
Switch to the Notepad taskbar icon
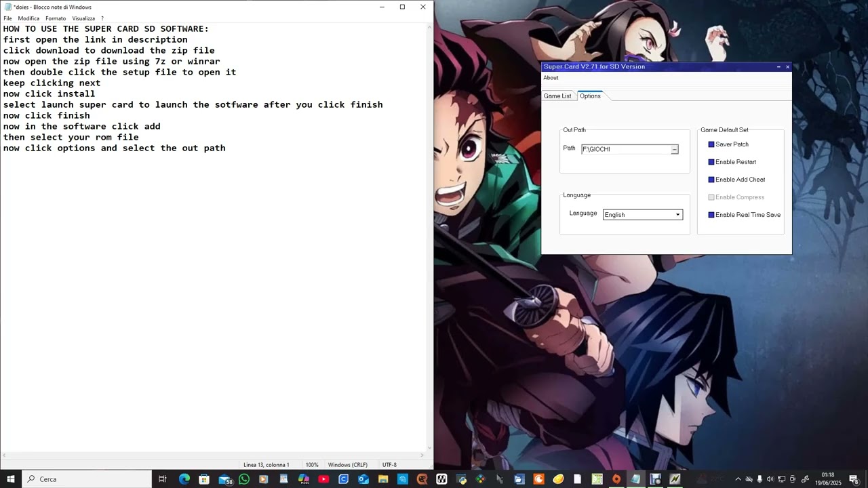pyautogui.click(x=635, y=479)
